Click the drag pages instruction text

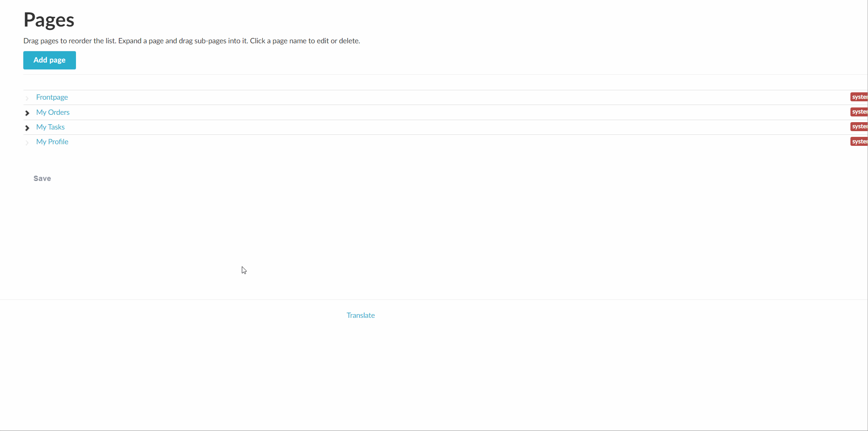pos(192,41)
